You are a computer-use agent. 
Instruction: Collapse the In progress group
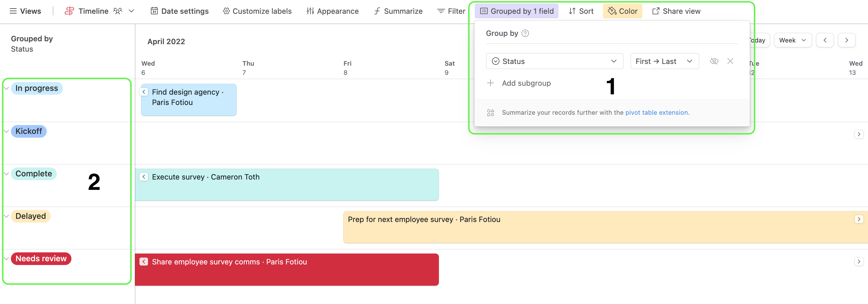pos(6,88)
